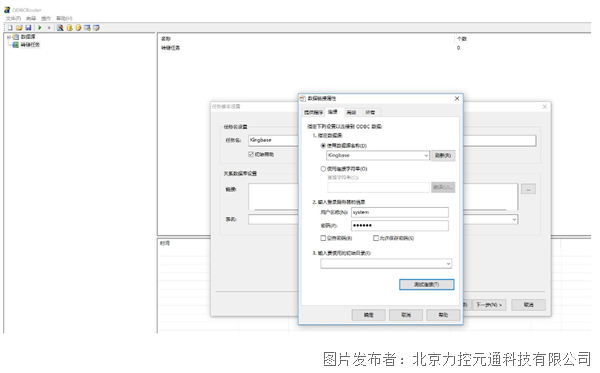Click the small stop dot toolbar icon
The height and width of the screenshot is (373, 600).
(49, 28)
